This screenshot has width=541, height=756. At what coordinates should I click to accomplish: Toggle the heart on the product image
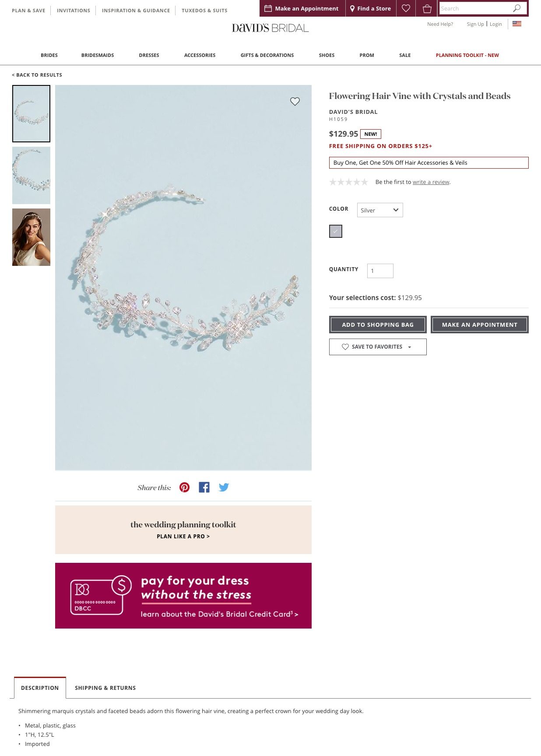pyautogui.click(x=295, y=102)
